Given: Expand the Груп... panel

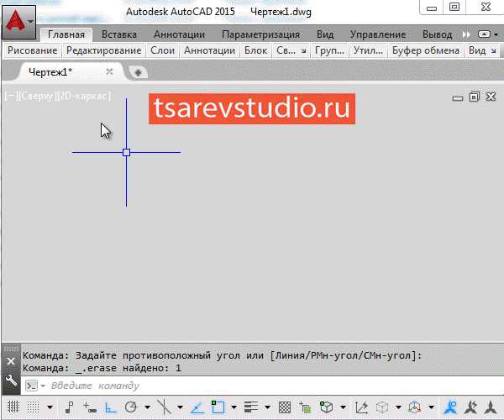Looking at the screenshot, I should tap(329, 50).
